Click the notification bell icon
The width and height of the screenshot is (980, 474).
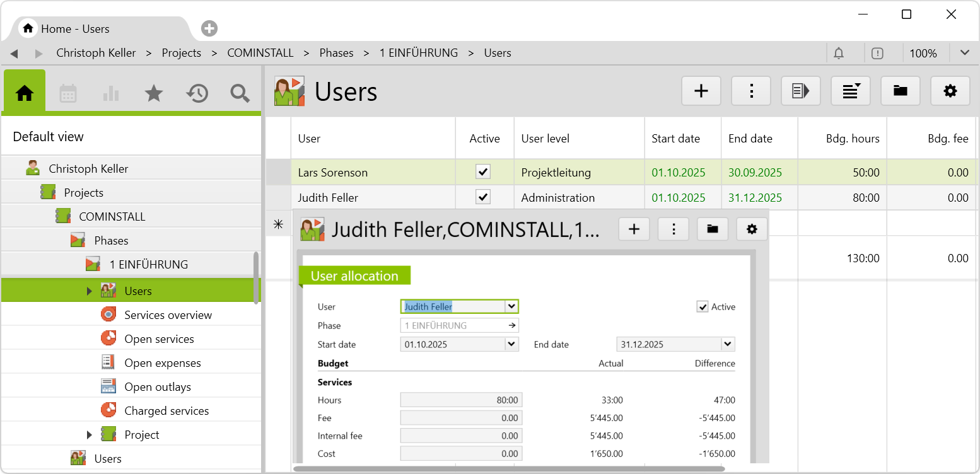point(839,54)
